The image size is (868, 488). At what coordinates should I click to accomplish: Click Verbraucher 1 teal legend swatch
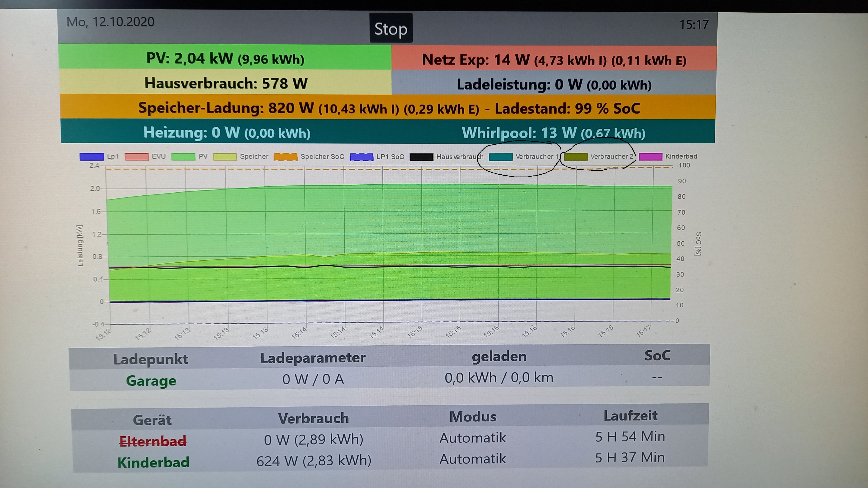pos(501,157)
